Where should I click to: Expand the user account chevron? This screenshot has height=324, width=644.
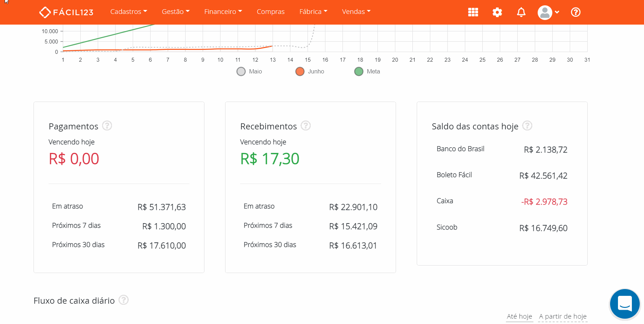[x=557, y=12]
